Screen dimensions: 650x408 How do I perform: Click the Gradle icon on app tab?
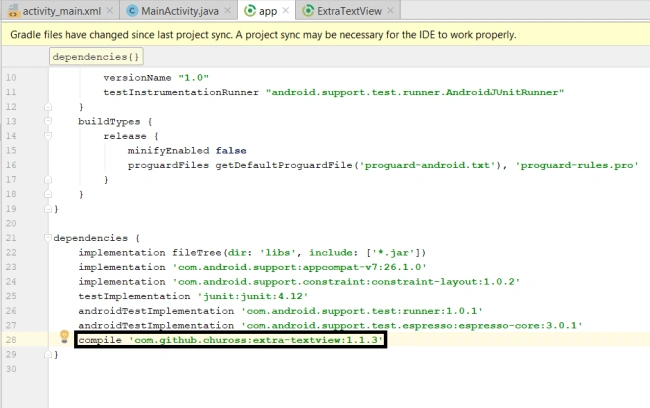pyautogui.click(x=250, y=11)
